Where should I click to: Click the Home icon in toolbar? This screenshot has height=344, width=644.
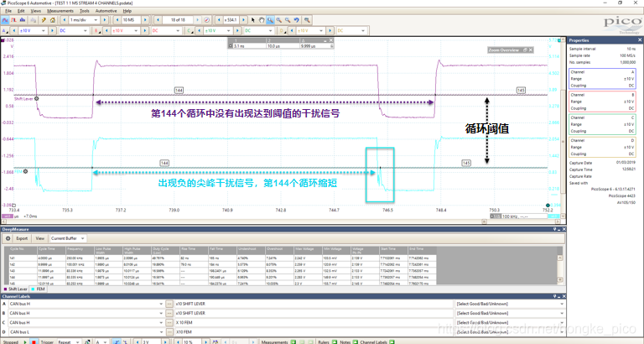pos(53,20)
